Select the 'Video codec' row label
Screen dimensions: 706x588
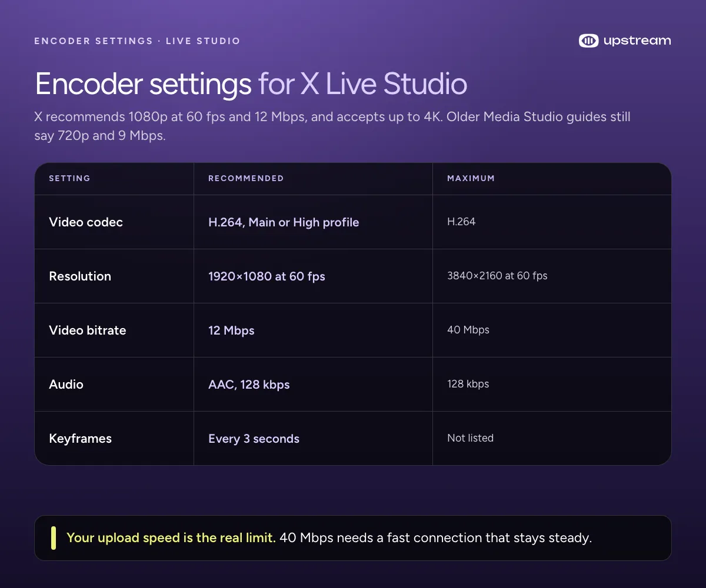coord(86,222)
